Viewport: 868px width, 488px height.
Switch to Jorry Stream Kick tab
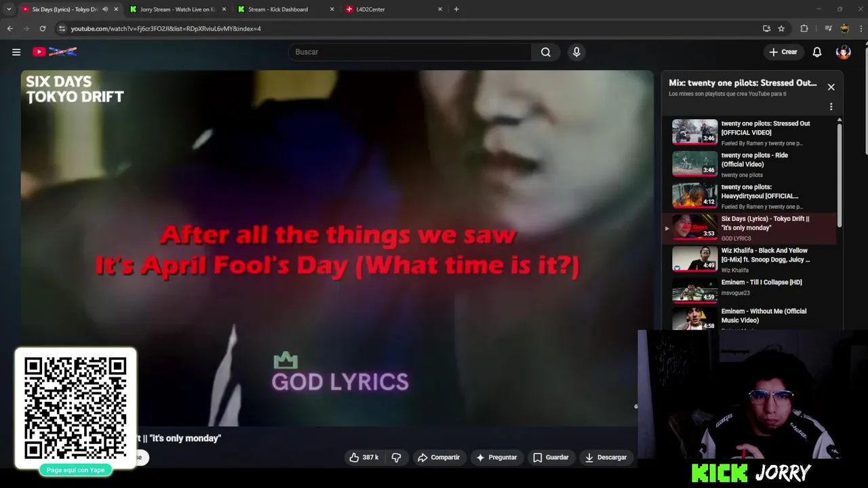(x=177, y=9)
